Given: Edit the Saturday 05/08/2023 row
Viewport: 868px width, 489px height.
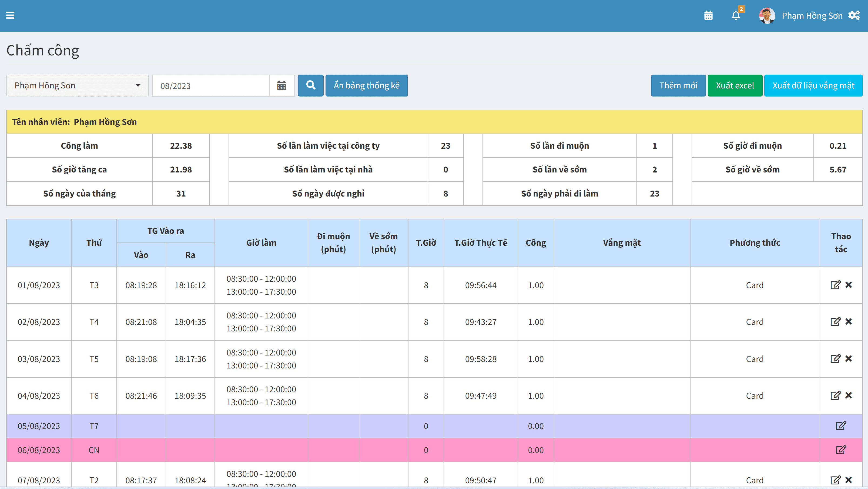Looking at the screenshot, I should 841,426.
